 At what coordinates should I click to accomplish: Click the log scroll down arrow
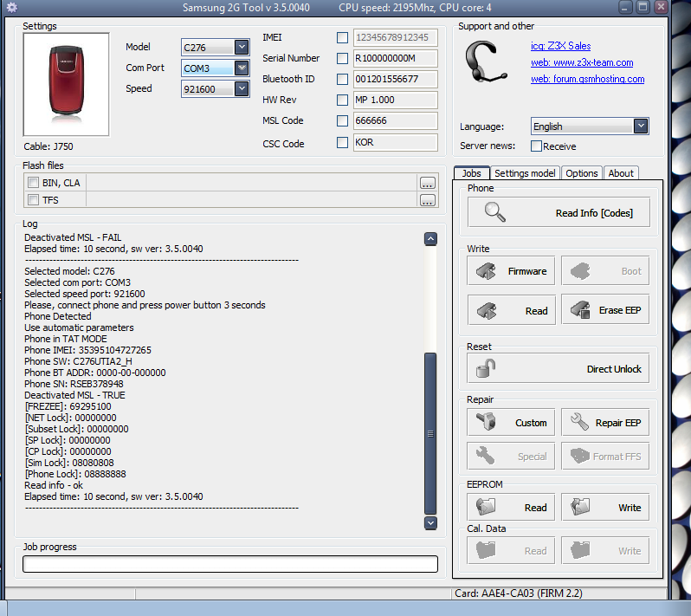pos(430,523)
